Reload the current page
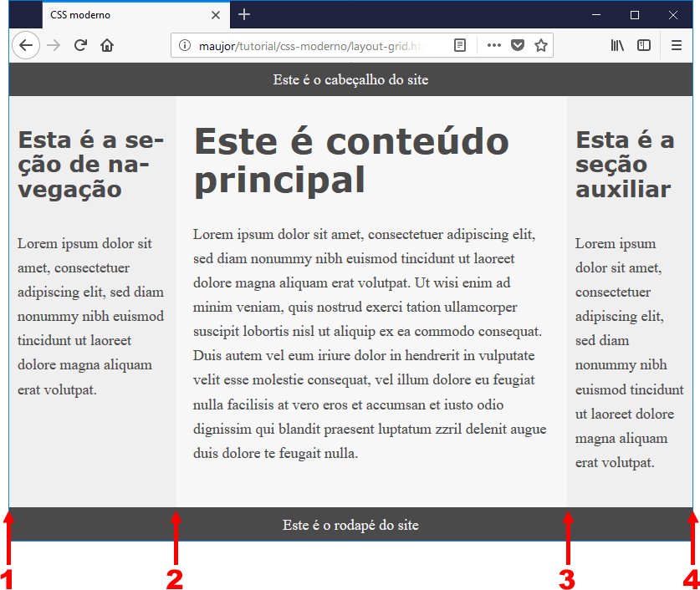The image size is (700, 590). click(x=80, y=45)
